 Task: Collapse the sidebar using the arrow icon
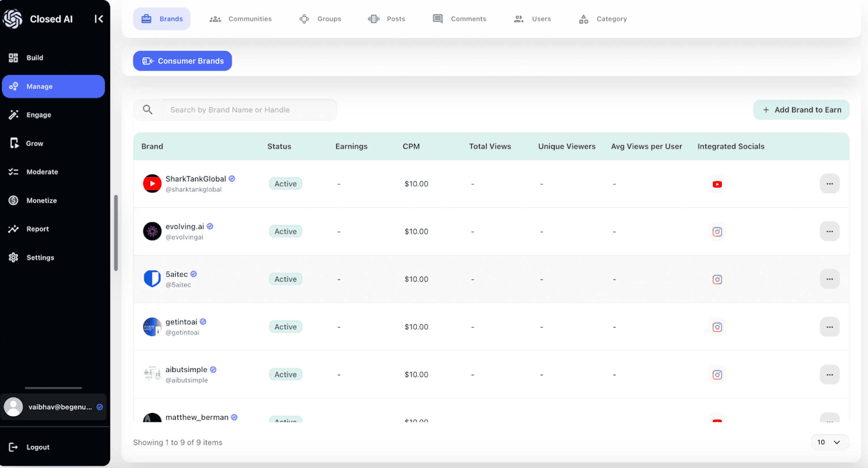click(x=99, y=19)
